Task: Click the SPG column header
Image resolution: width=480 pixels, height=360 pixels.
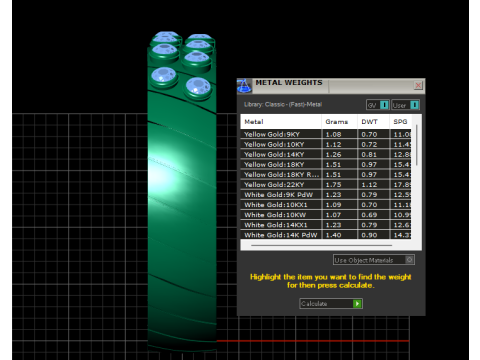Action: click(x=400, y=122)
